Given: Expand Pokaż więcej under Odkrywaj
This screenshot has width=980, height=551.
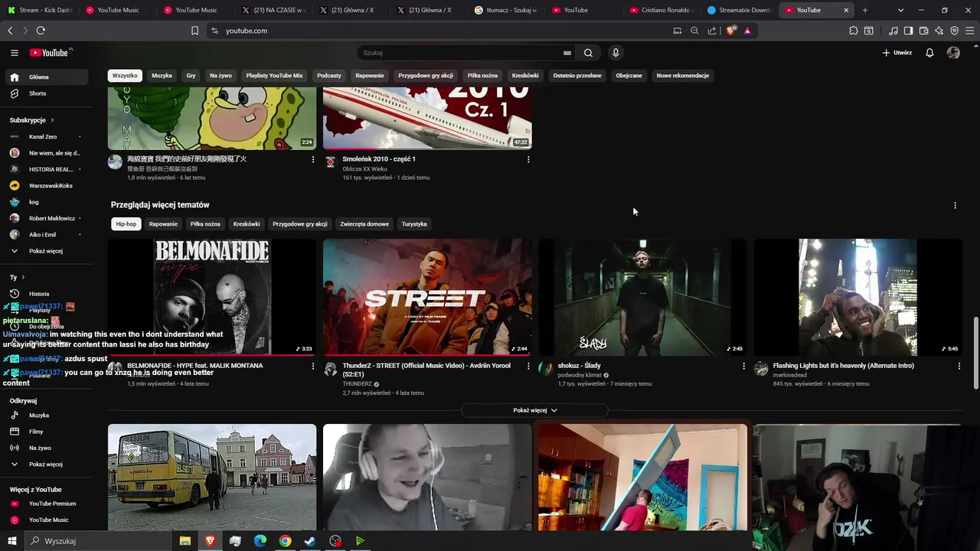Looking at the screenshot, I should (46, 465).
